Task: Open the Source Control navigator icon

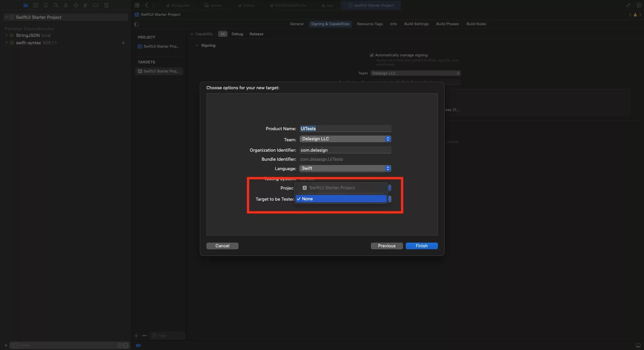Action: (36, 5)
